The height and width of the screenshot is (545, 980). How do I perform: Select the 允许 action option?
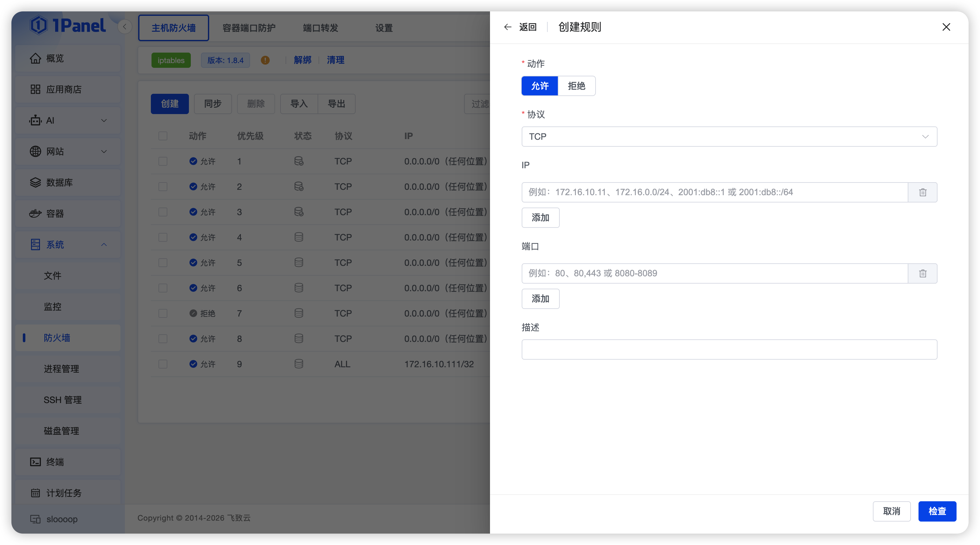pyautogui.click(x=539, y=86)
